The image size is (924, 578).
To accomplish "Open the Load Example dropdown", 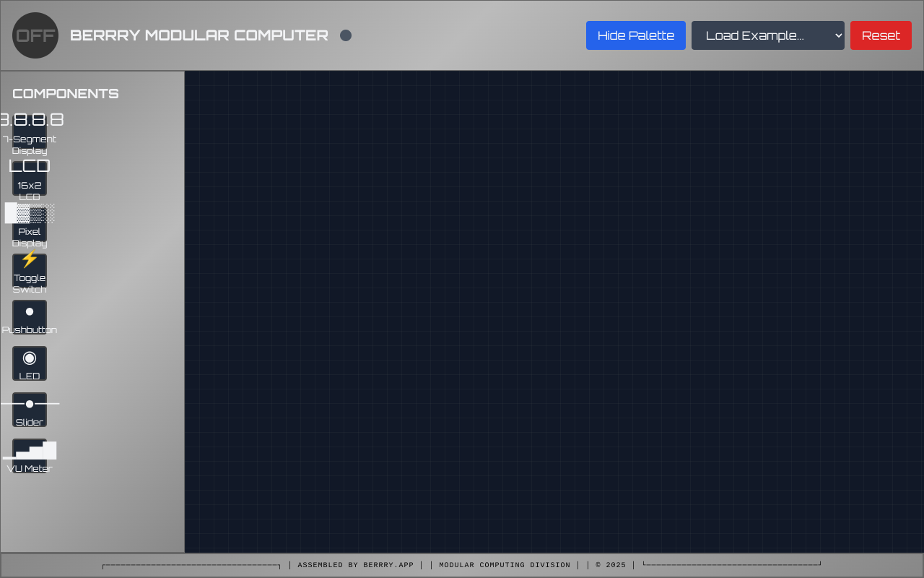I will [x=767, y=35].
